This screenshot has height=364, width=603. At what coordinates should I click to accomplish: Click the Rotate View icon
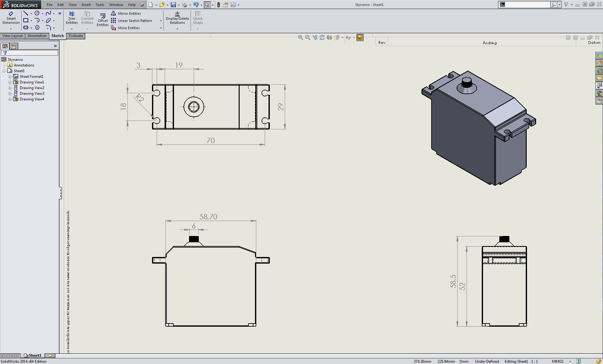click(322, 37)
